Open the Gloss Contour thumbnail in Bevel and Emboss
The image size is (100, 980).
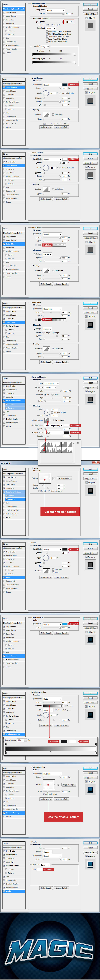[47, 420]
